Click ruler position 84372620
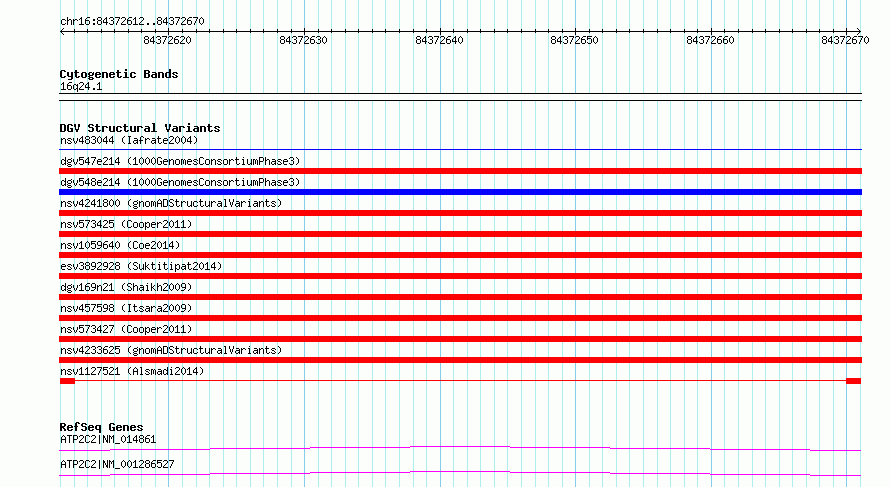Image resolution: width=890 pixels, height=487 pixels. (x=167, y=40)
